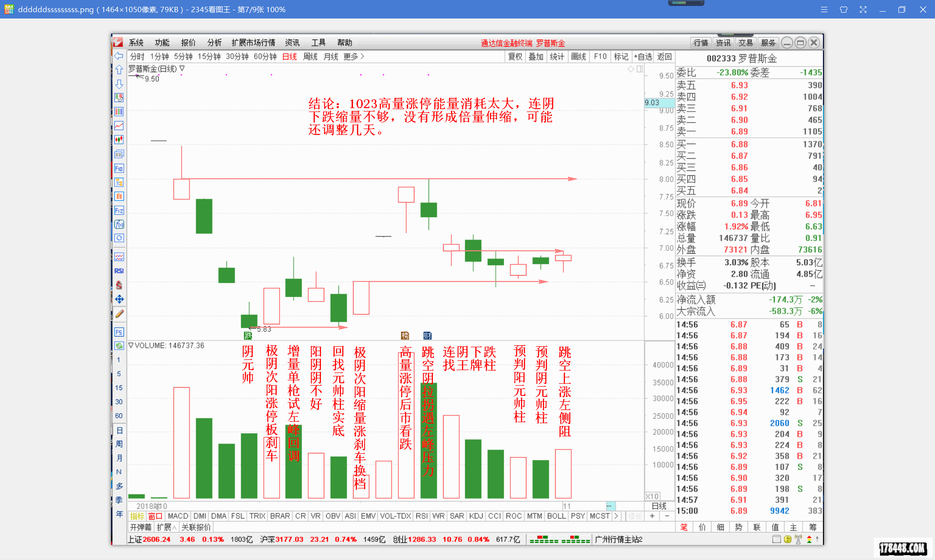Click the 复权 button
Viewport: 935px width, 560px height.
(515, 56)
